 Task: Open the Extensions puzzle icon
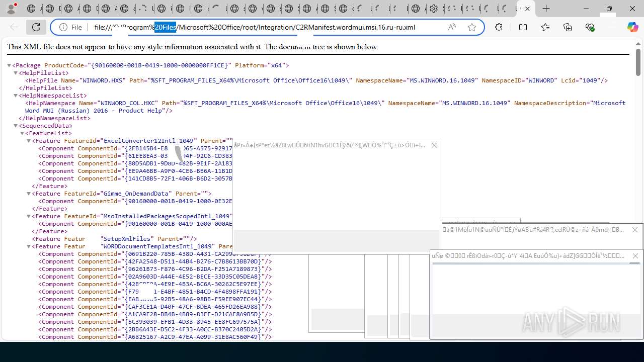pyautogui.click(x=499, y=27)
